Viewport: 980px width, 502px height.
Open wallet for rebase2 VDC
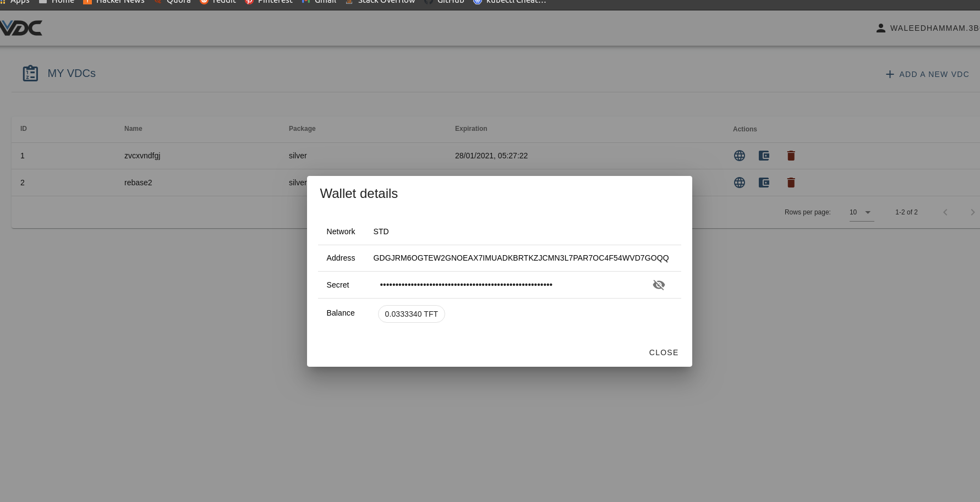764,183
